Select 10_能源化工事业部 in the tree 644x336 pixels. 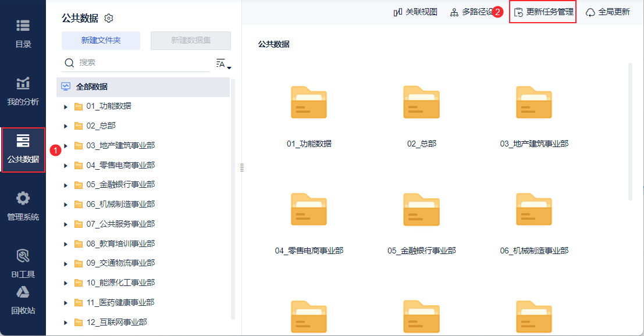[121, 283]
